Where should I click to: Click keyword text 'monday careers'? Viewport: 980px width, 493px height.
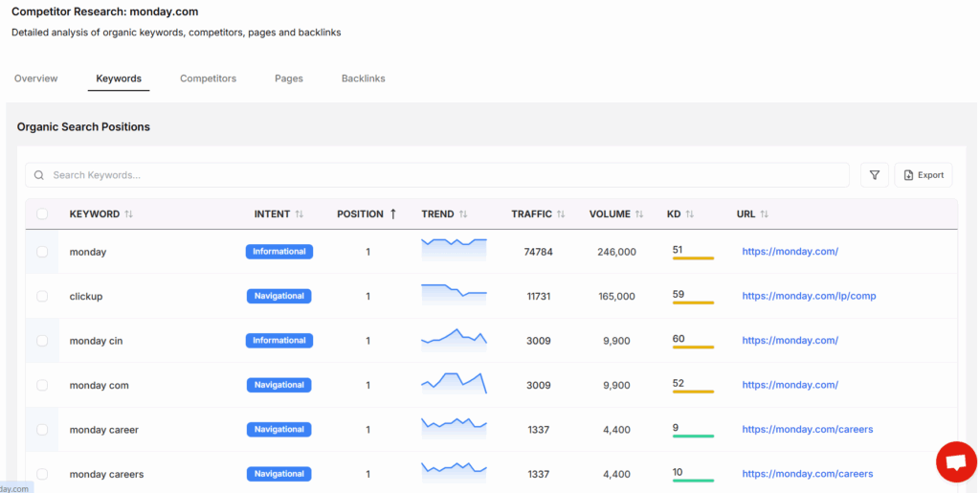pyautogui.click(x=107, y=474)
